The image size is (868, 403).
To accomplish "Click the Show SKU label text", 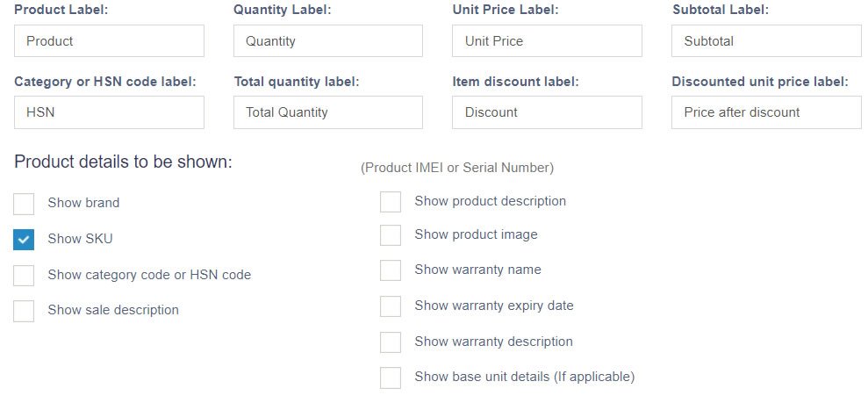I will (80, 239).
